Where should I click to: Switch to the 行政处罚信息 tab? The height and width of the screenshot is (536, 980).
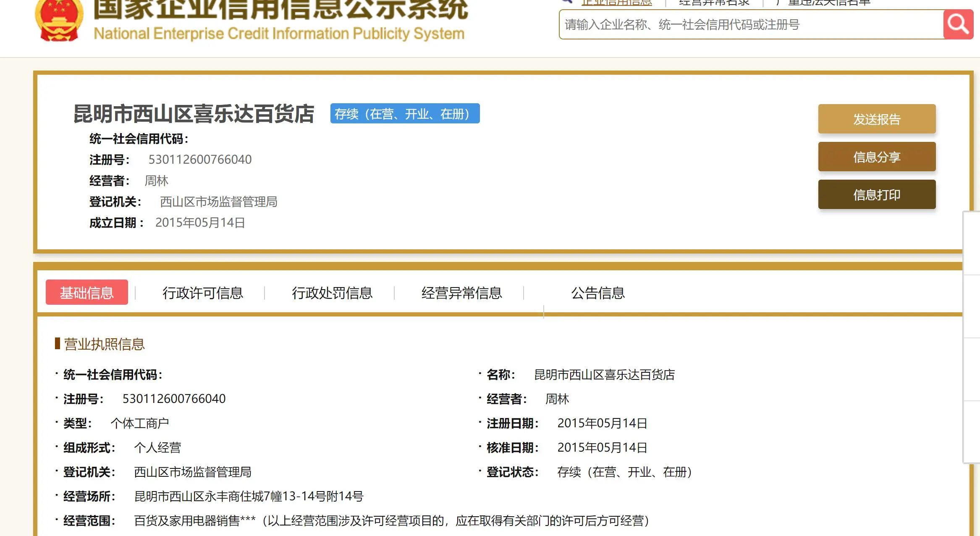332,293
